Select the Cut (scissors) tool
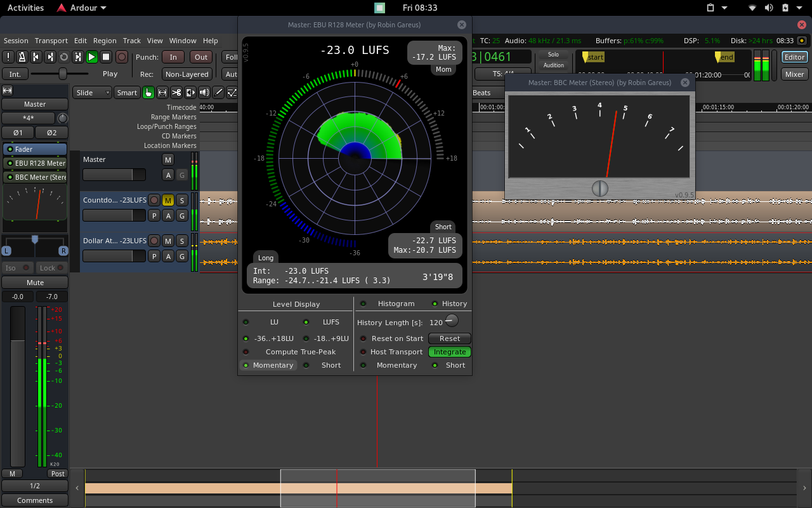Image resolution: width=812 pixels, height=508 pixels. (x=176, y=93)
